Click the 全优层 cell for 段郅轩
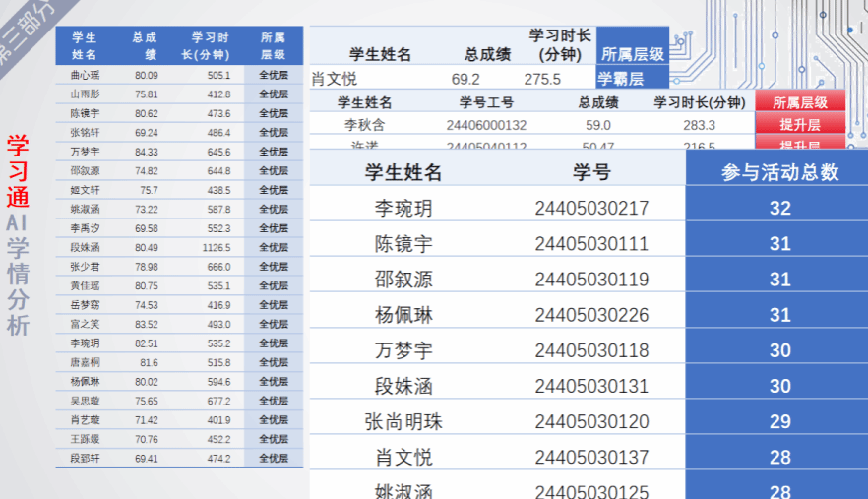This screenshot has width=868, height=499. point(274,458)
